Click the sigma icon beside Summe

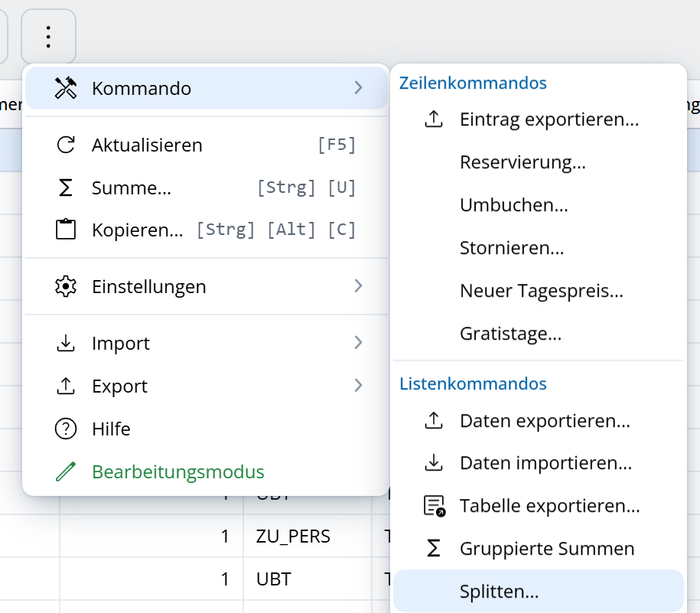[67, 188]
